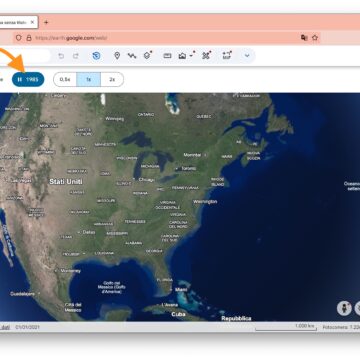Set playback speed to 1x
Viewport: 360px width, 360px height.
click(x=88, y=79)
